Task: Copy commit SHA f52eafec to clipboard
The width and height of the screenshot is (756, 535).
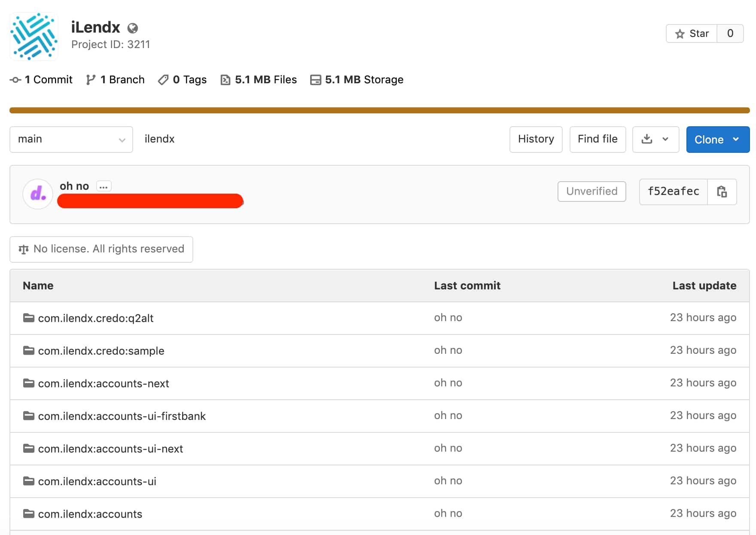Action: [722, 192]
